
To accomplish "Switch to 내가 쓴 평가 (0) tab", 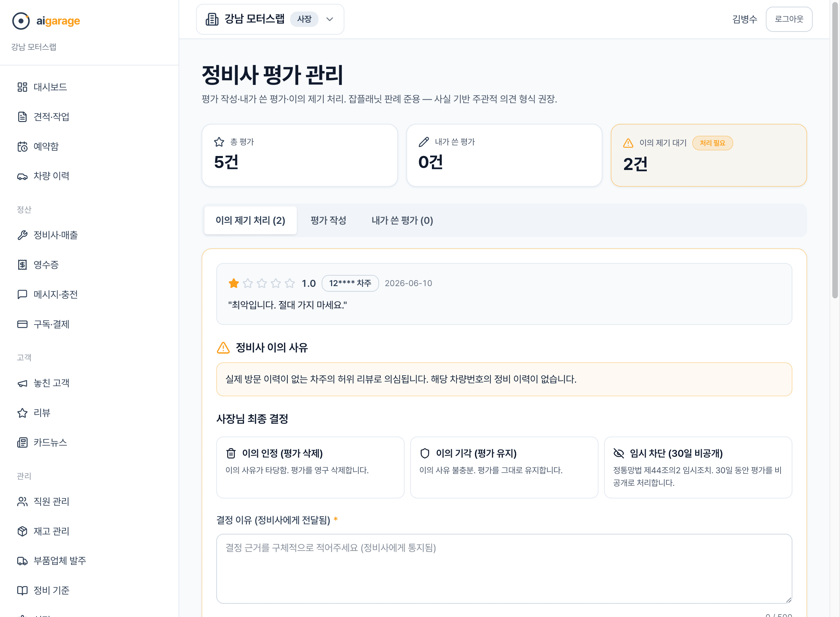I will click(x=402, y=220).
